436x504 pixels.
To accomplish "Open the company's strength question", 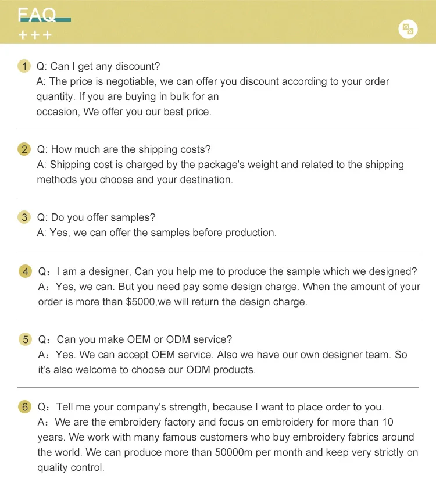I will (x=211, y=407).
